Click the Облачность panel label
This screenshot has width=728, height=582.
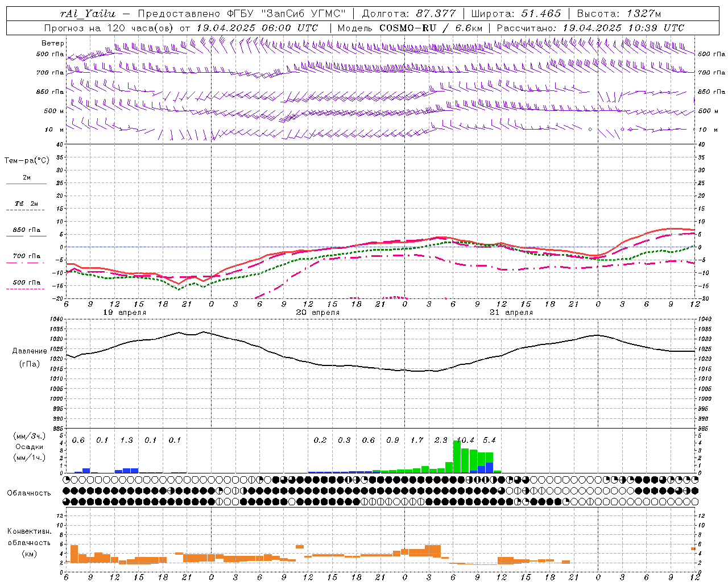29,493
